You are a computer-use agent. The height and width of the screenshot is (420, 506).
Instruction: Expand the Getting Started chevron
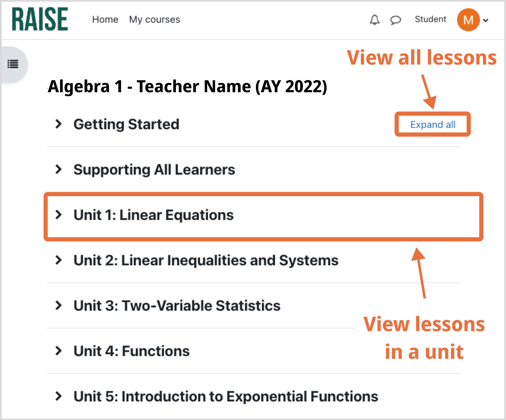click(x=58, y=124)
